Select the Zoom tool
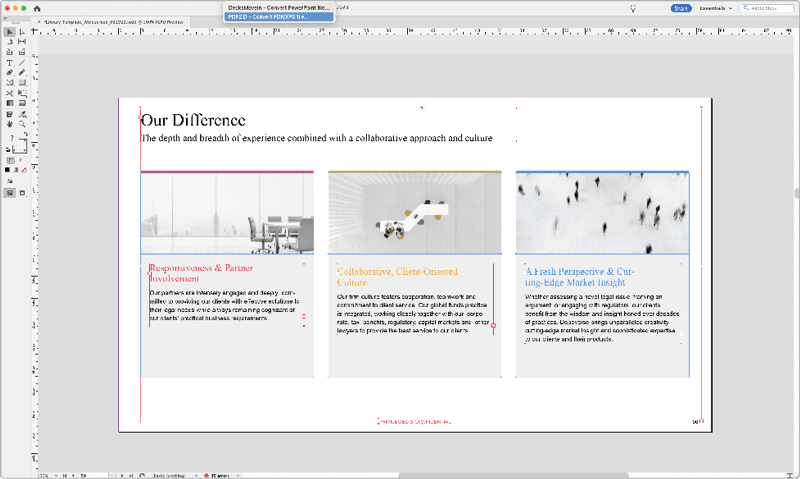Viewport: 800px width, 479px height. point(22,124)
